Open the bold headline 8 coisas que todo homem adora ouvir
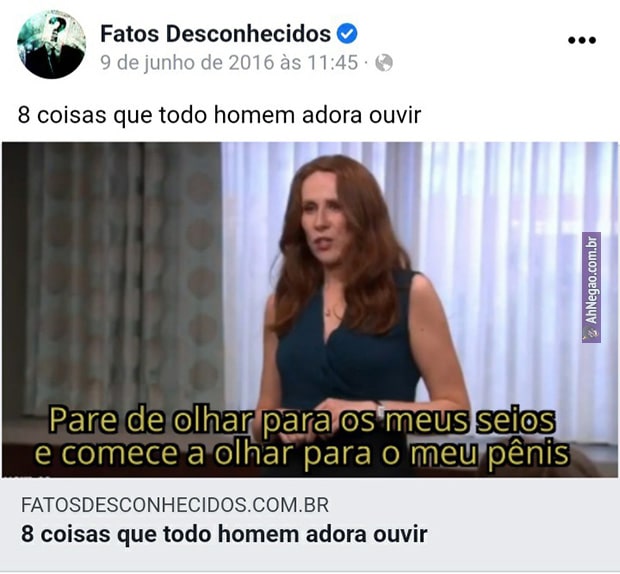The height and width of the screenshot is (574, 620). [x=224, y=534]
